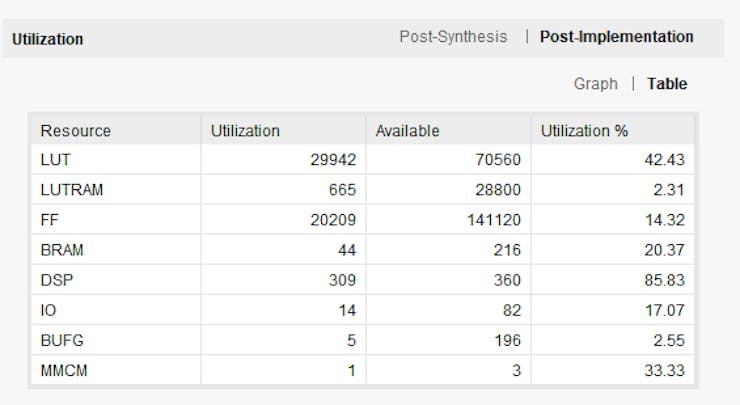Select the BUFG resource row
This screenshot has height=405, width=740.
click(362, 340)
